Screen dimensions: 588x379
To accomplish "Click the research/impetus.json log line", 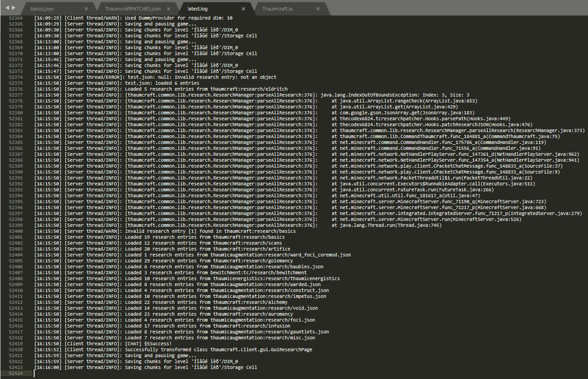I will pos(180,296).
